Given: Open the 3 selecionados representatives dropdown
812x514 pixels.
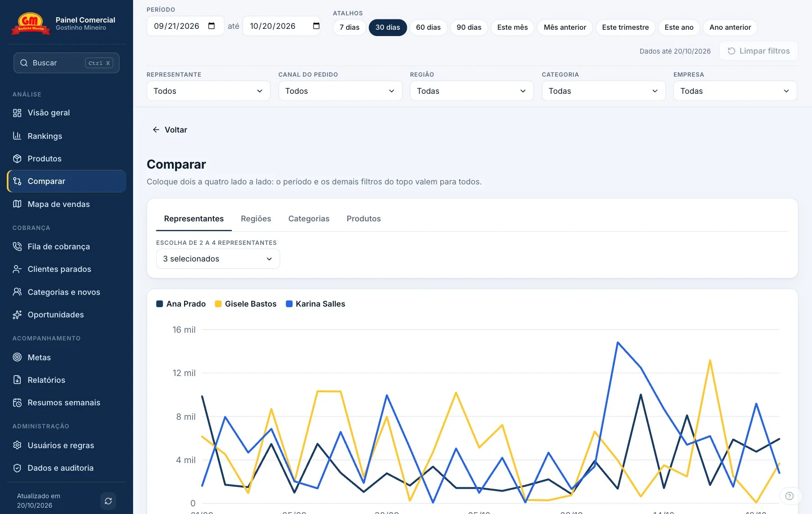Looking at the screenshot, I should pos(218,259).
